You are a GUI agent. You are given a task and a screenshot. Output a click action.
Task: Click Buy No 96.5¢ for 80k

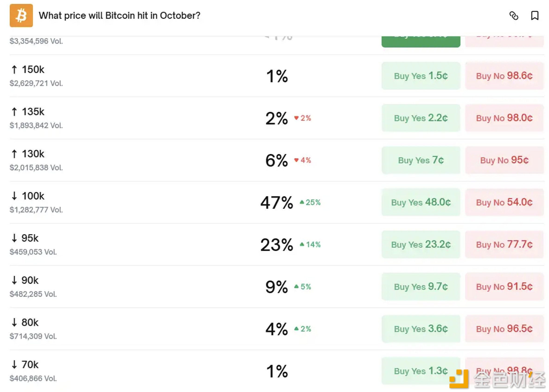pos(504,329)
